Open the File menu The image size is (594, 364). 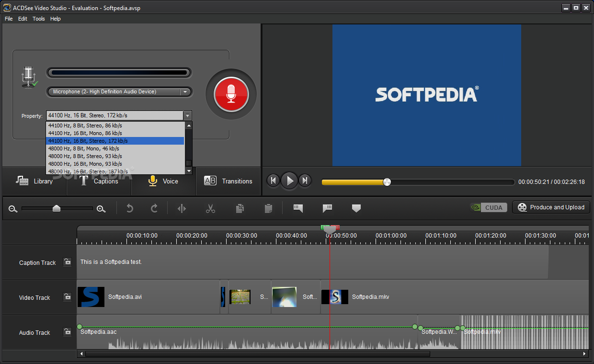click(9, 19)
